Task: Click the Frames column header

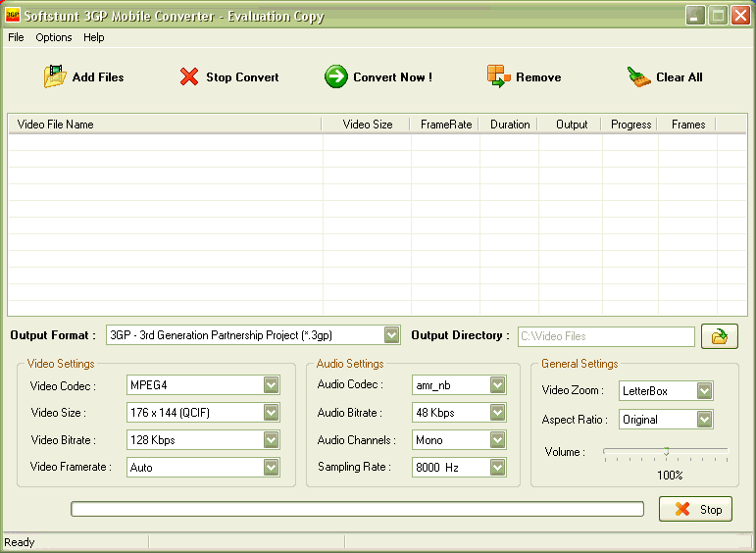Action: click(x=687, y=125)
